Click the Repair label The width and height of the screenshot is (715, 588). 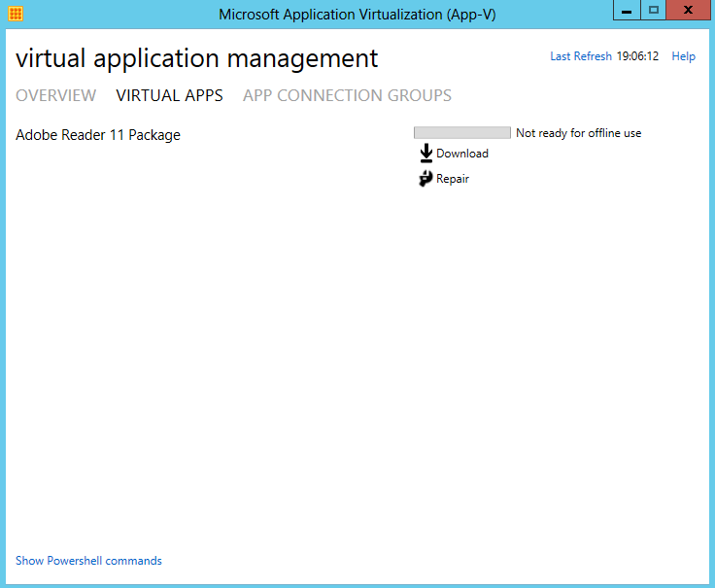453,179
